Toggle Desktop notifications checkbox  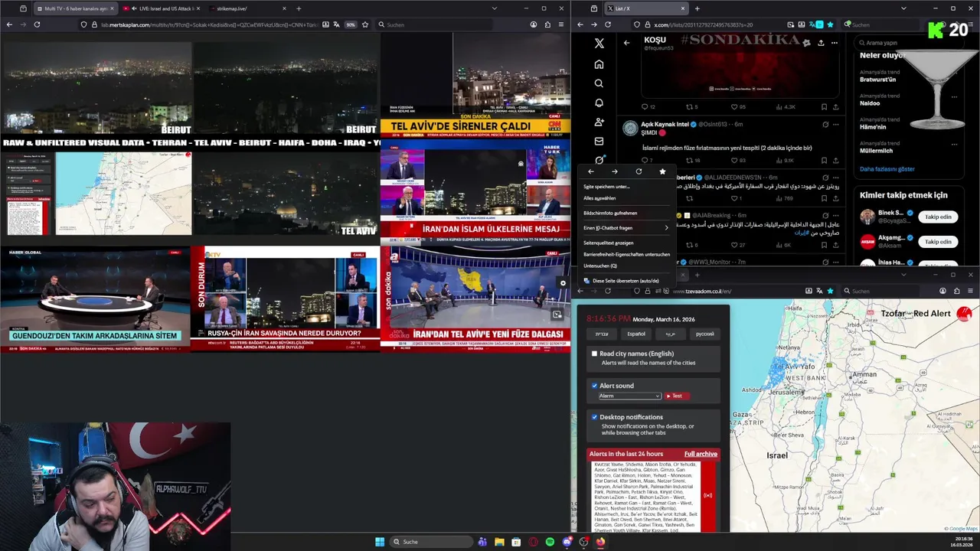point(594,417)
